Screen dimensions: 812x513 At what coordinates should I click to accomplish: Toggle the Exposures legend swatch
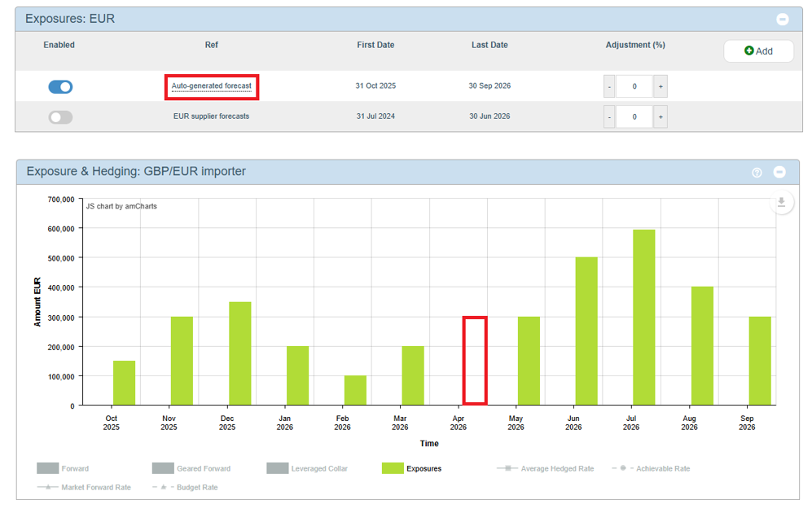pos(393,468)
